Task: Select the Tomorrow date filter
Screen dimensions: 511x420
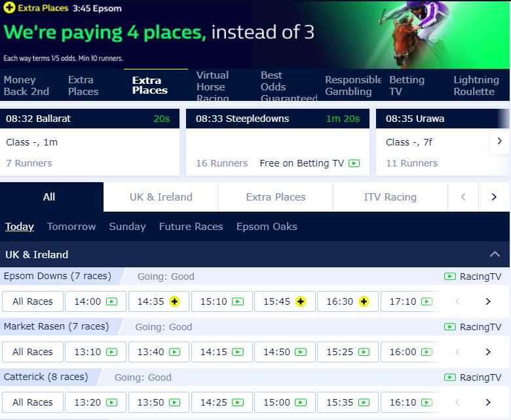Action: [x=71, y=227]
